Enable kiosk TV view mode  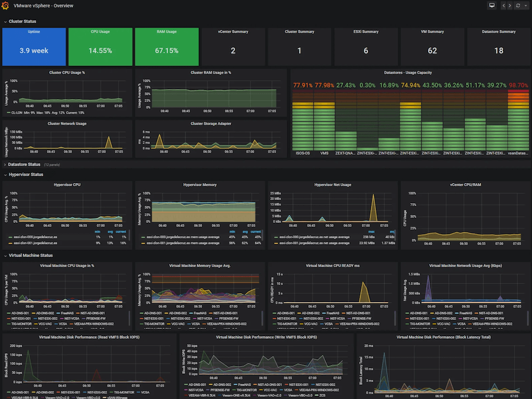point(492,5)
